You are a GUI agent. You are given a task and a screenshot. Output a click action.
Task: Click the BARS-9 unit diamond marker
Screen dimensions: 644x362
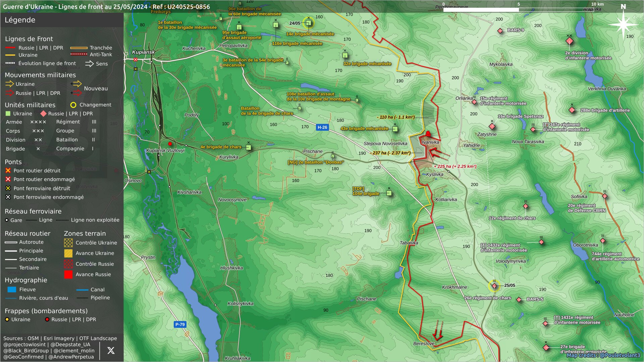[x=500, y=31]
